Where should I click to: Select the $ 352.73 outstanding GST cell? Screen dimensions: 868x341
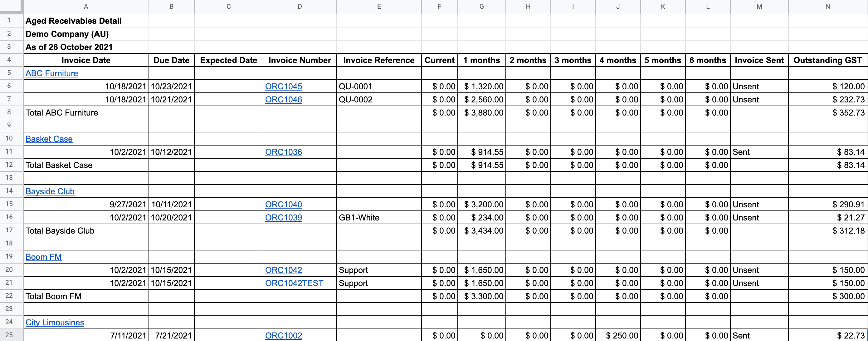[827, 113]
